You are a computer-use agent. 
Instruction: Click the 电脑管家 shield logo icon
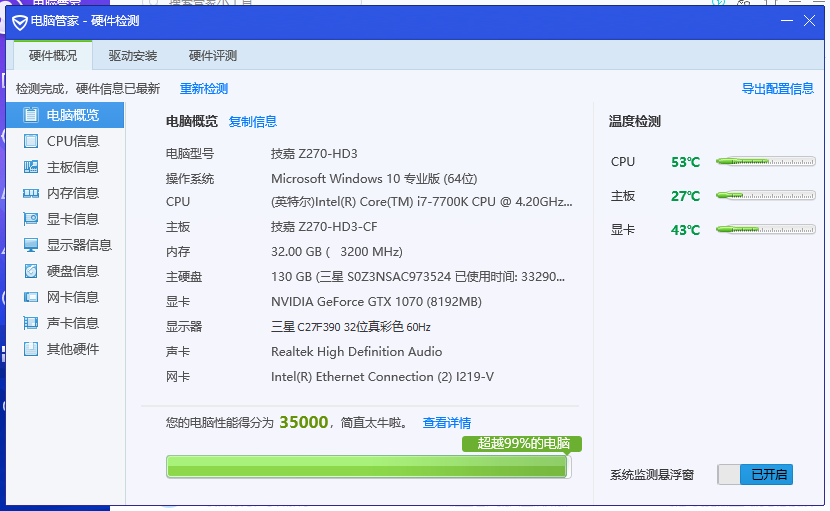[20, 22]
